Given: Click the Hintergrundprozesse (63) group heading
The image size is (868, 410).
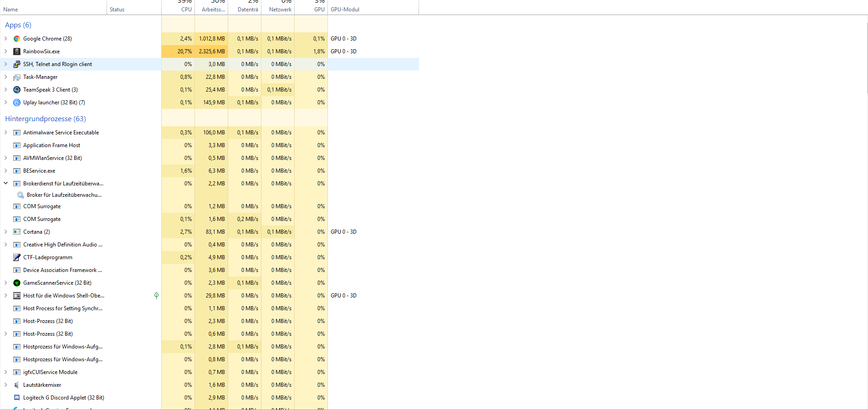Looking at the screenshot, I should click(46, 119).
